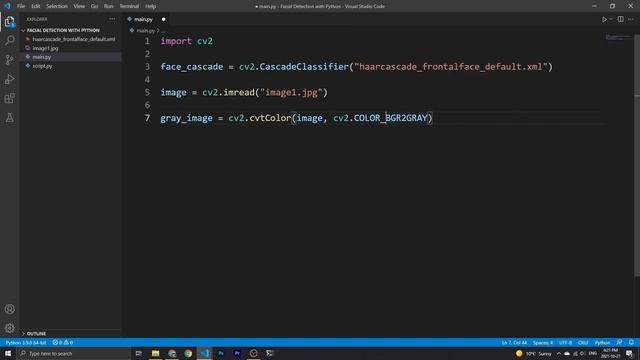Click the CascadeClassifier code on line 3
The height and width of the screenshot is (360, 640).
pos(304,67)
